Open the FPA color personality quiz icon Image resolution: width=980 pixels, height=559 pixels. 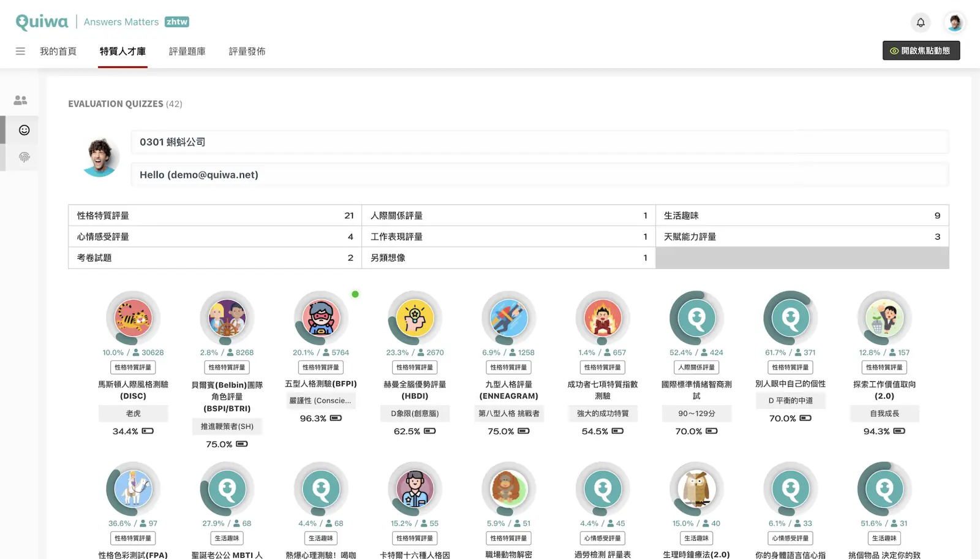click(133, 489)
